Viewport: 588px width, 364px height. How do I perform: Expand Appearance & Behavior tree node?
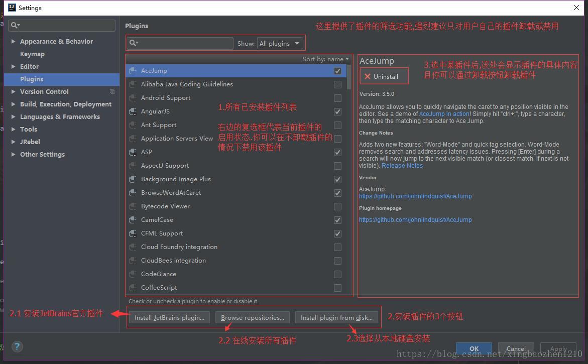pos(13,41)
